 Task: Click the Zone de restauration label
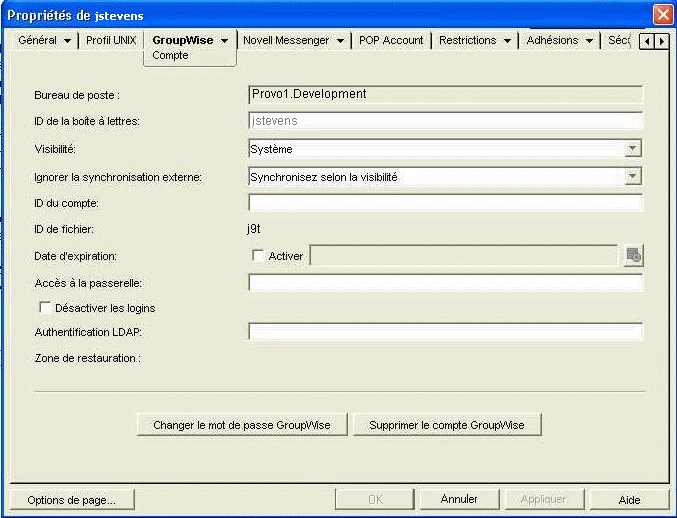coord(87,358)
